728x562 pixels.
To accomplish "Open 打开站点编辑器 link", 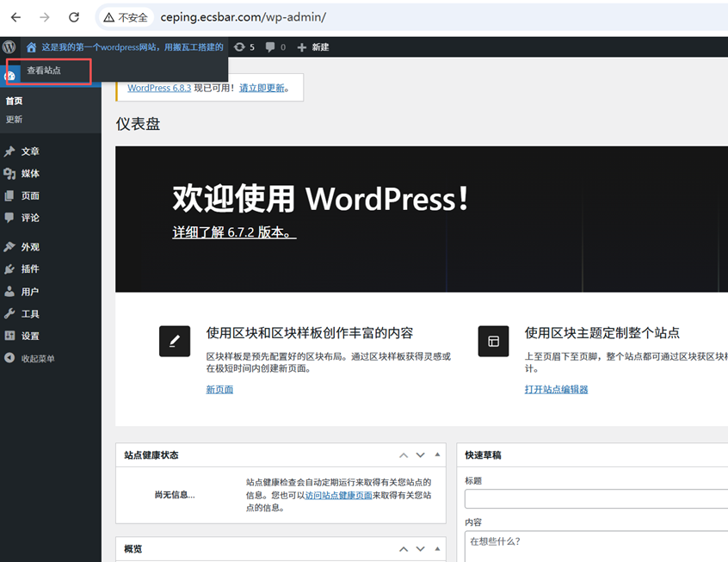I will tap(556, 389).
